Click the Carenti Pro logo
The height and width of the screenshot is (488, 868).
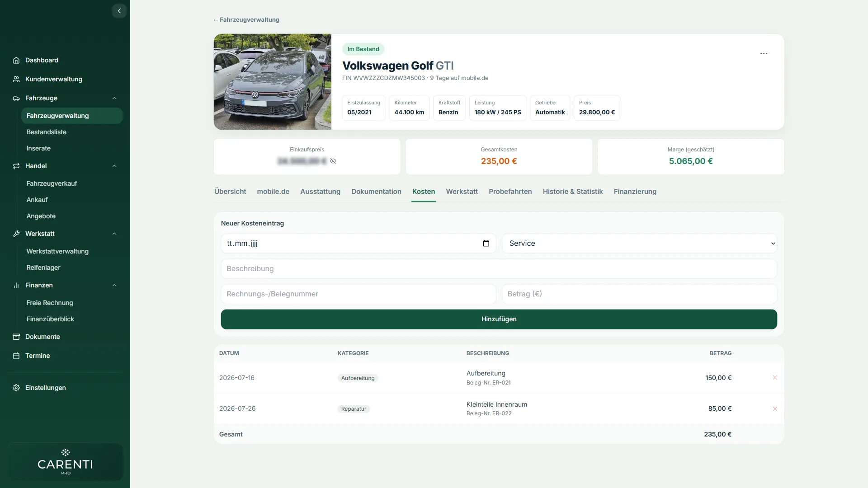click(65, 462)
